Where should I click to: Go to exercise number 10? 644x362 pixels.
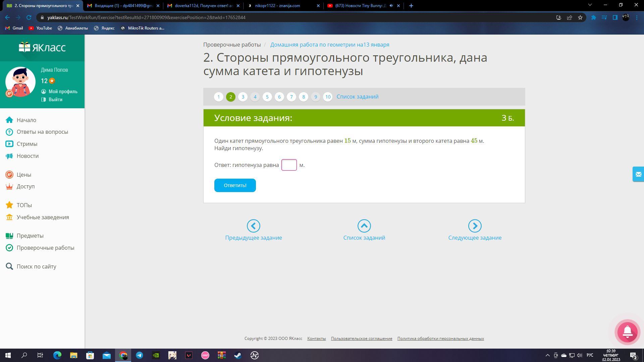pos(328,97)
